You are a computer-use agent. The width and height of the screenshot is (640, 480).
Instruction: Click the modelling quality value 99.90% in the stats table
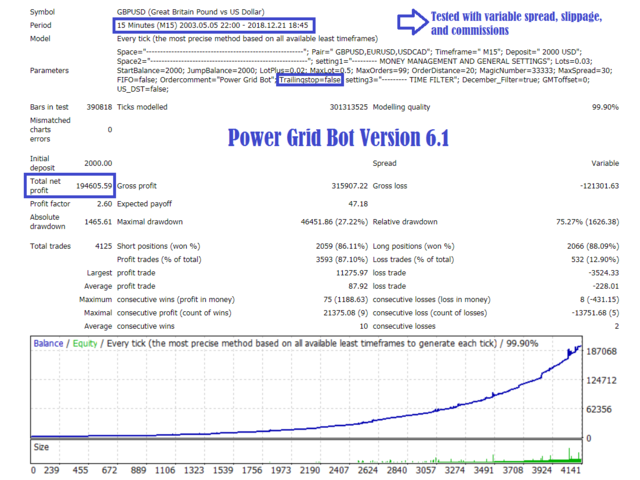pyautogui.click(x=605, y=107)
